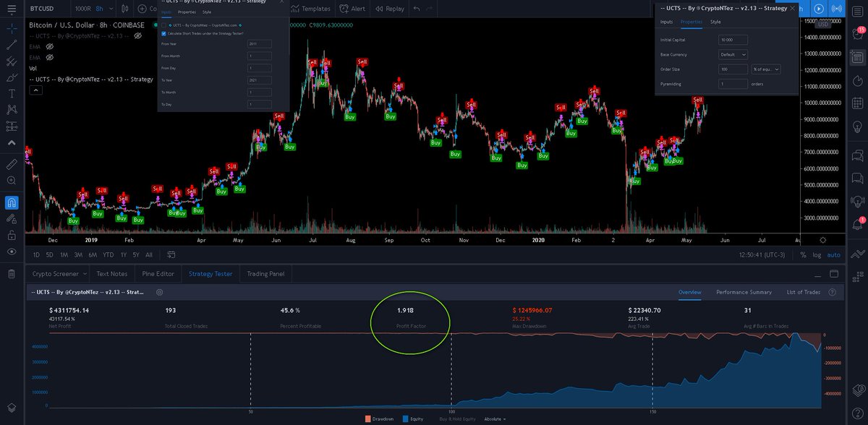Switch to Style tab in right dialog
Image resolution: width=868 pixels, height=425 pixels.
click(715, 22)
